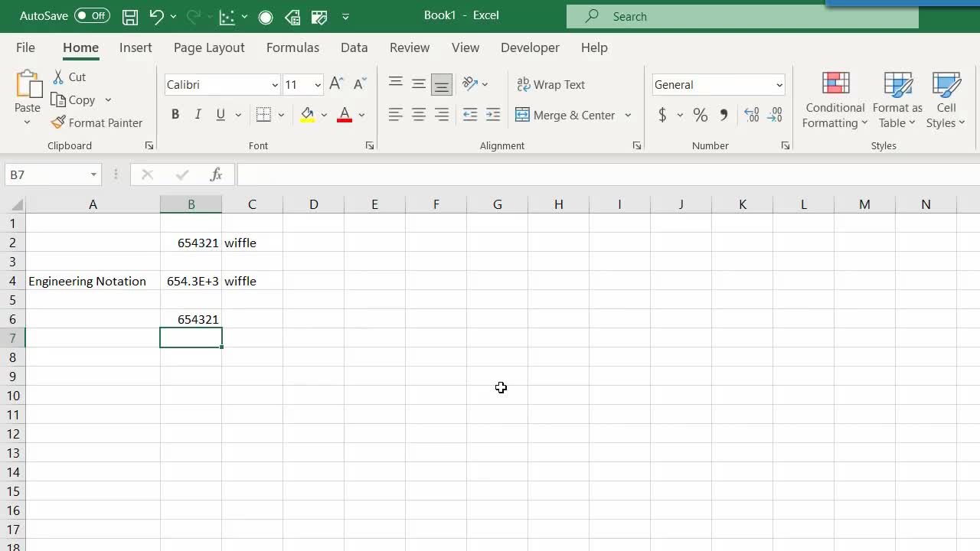Toggle AutoSave switch

tap(92, 16)
